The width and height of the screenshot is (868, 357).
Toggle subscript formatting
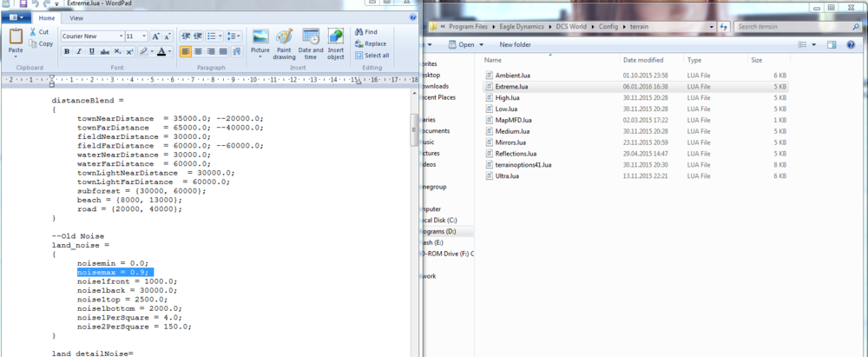pyautogui.click(x=117, y=51)
